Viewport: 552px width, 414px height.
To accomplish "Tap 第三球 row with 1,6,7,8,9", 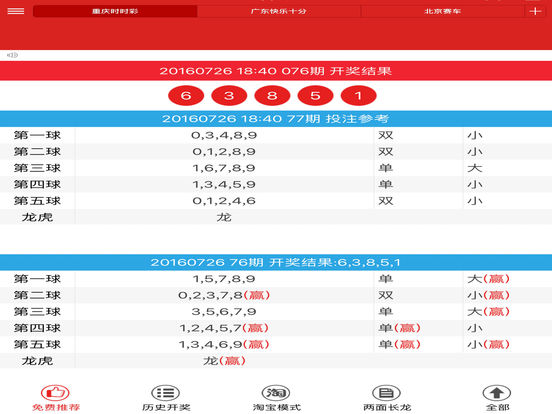I will [x=276, y=168].
